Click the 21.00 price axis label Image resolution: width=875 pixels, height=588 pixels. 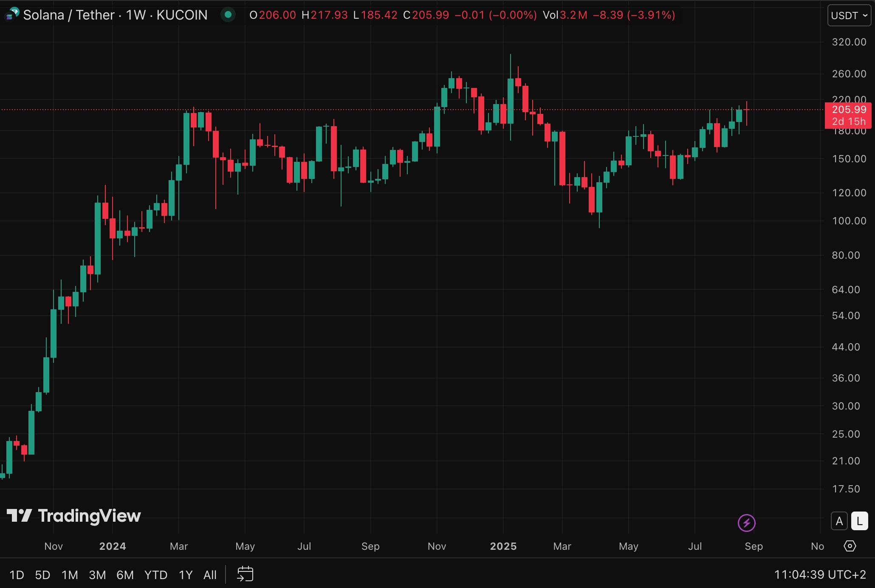coord(846,461)
